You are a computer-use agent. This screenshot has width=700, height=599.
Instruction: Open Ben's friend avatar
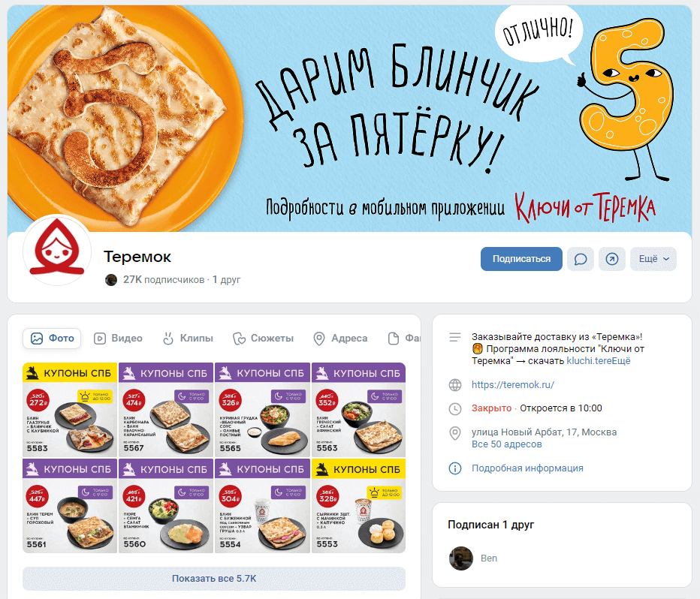coord(460,558)
